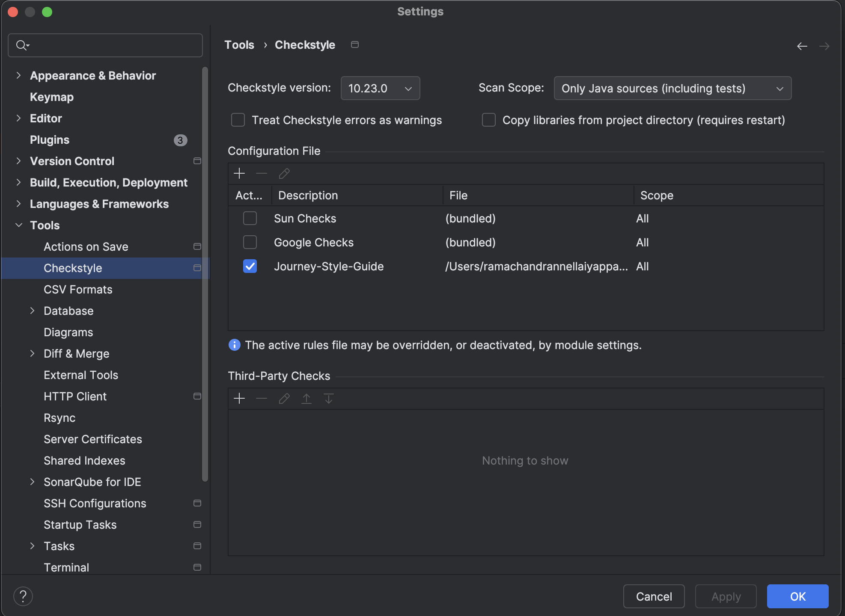Expand Build, Execution, Deployment section
Screen dimensions: 845x616
click(x=18, y=182)
